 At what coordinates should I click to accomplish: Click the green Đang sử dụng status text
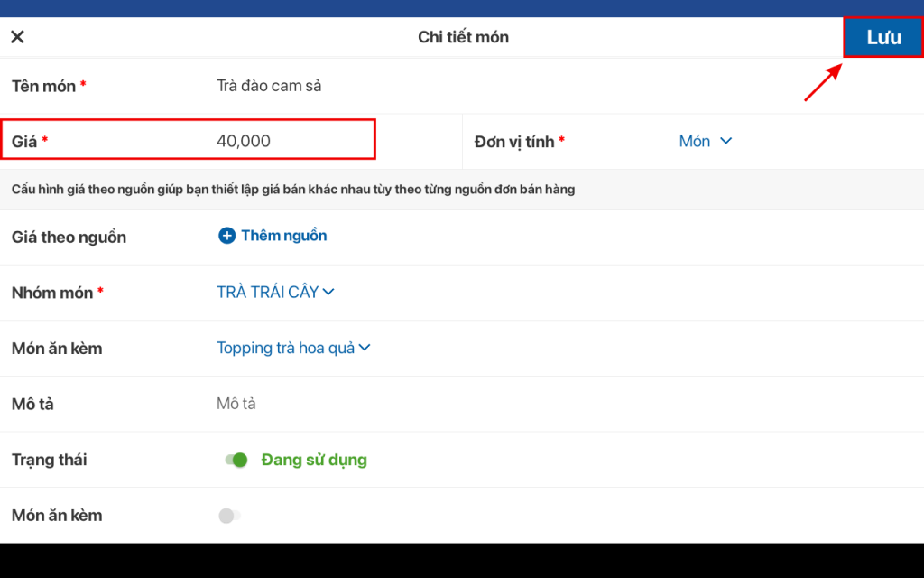tap(314, 460)
